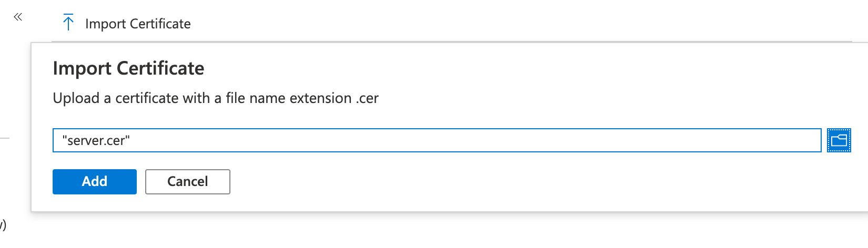This screenshot has width=868, height=248.
Task: Select Import Certificate in the toolbar
Action: (x=137, y=24)
